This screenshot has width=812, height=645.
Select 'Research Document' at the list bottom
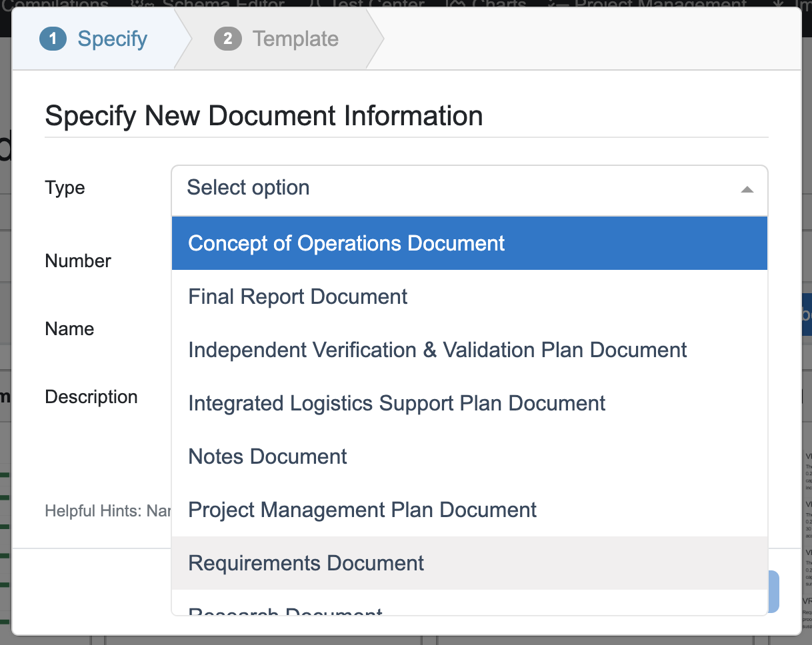(x=285, y=612)
